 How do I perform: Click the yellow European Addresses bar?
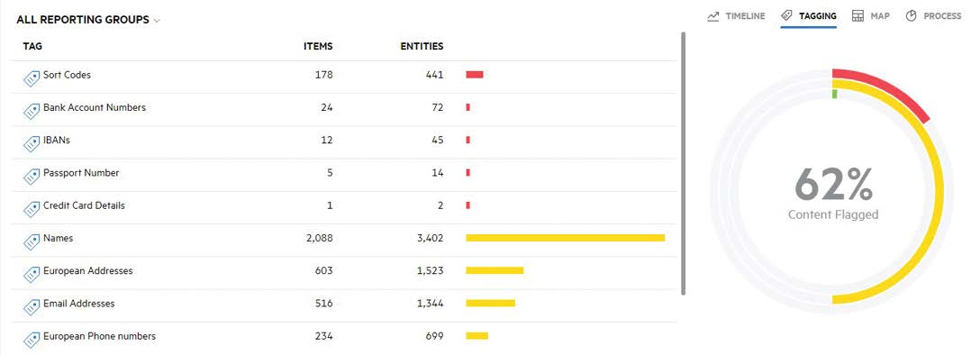pyautogui.click(x=495, y=270)
